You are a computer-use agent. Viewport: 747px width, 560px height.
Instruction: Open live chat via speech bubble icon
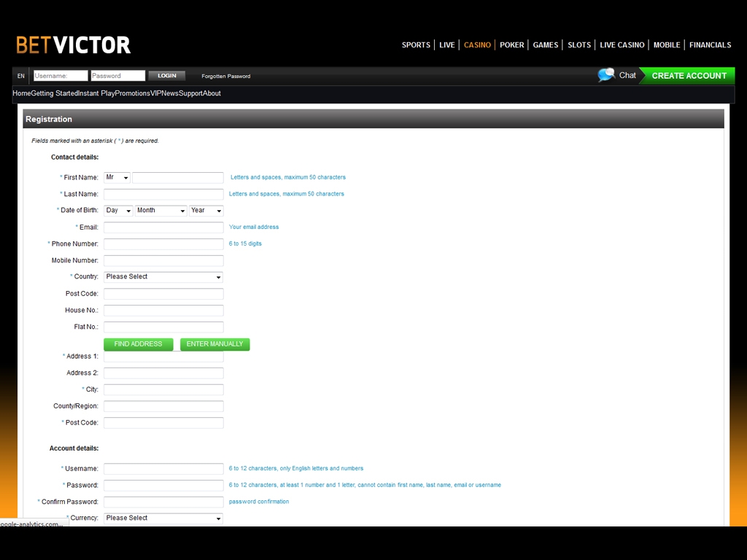[606, 75]
